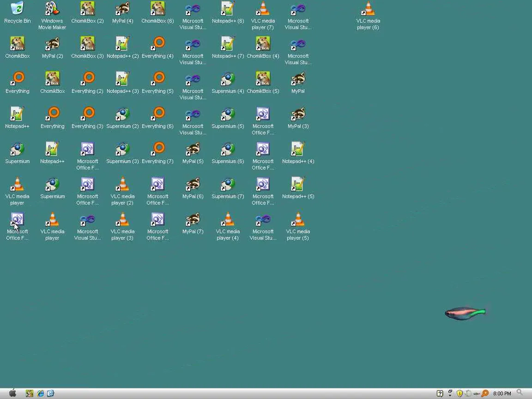
Task: Launch ChomikBox from the taskbar quick launch
Action: (30, 393)
